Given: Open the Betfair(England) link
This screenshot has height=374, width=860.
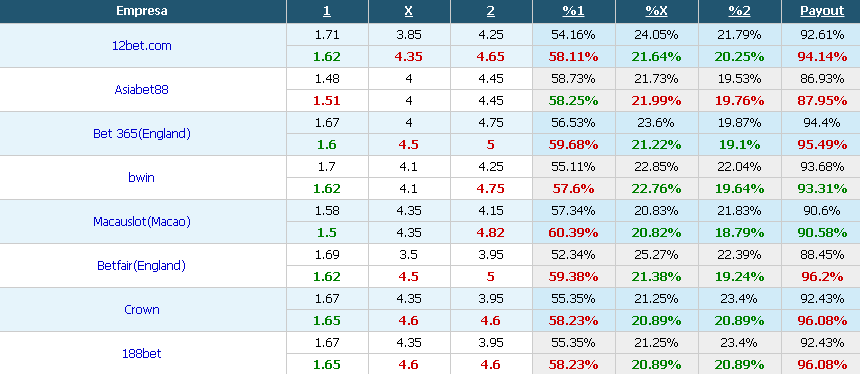Looking at the screenshot, I should pyautogui.click(x=142, y=265).
